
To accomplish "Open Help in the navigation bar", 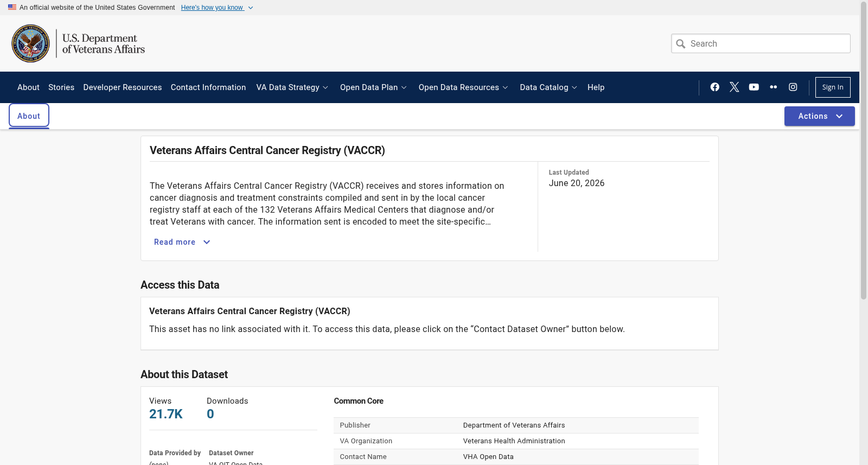I will tap(596, 87).
